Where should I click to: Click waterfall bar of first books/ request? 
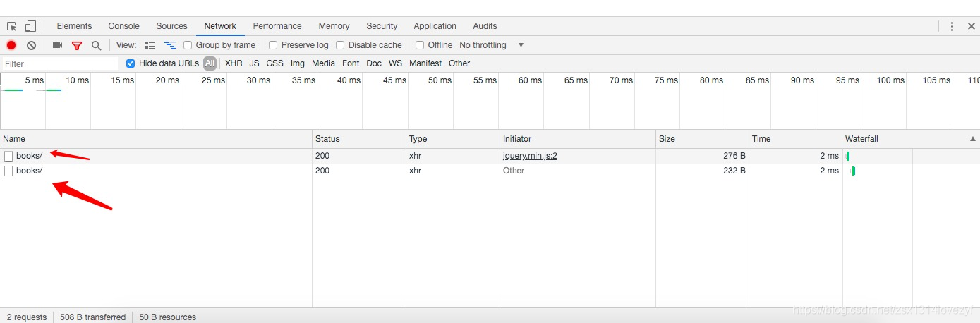click(847, 156)
